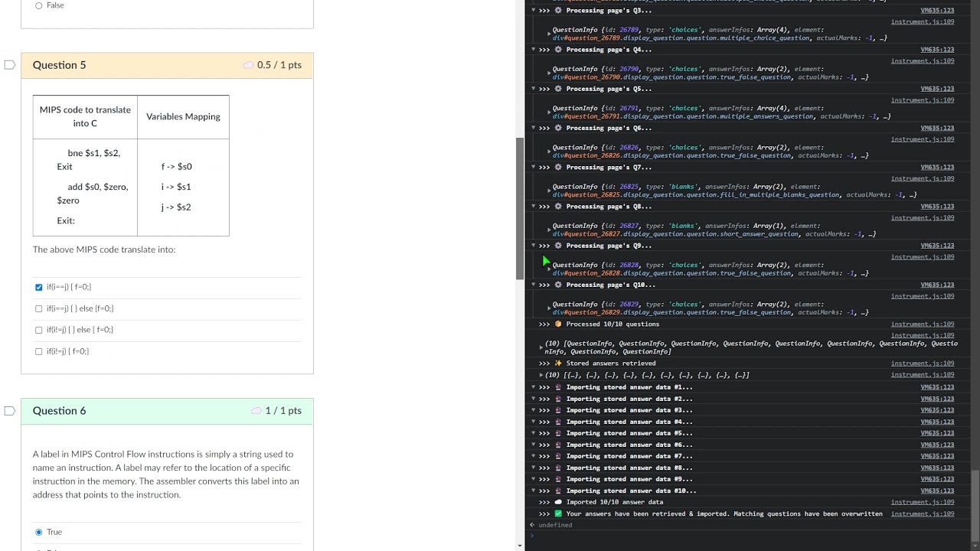Open instrument.js:109 link beside Imported 10/10 answer data
980x551 pixels.
coord(923,502)
